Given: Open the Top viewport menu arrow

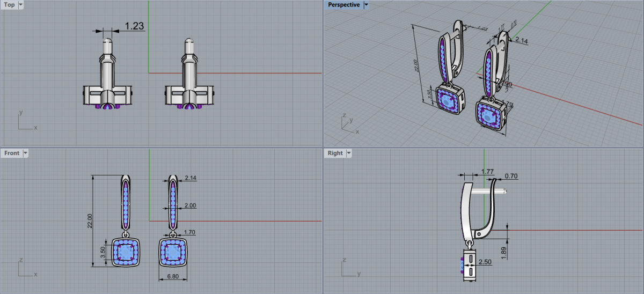Looking at the screenshot, I should coord(20,5).
